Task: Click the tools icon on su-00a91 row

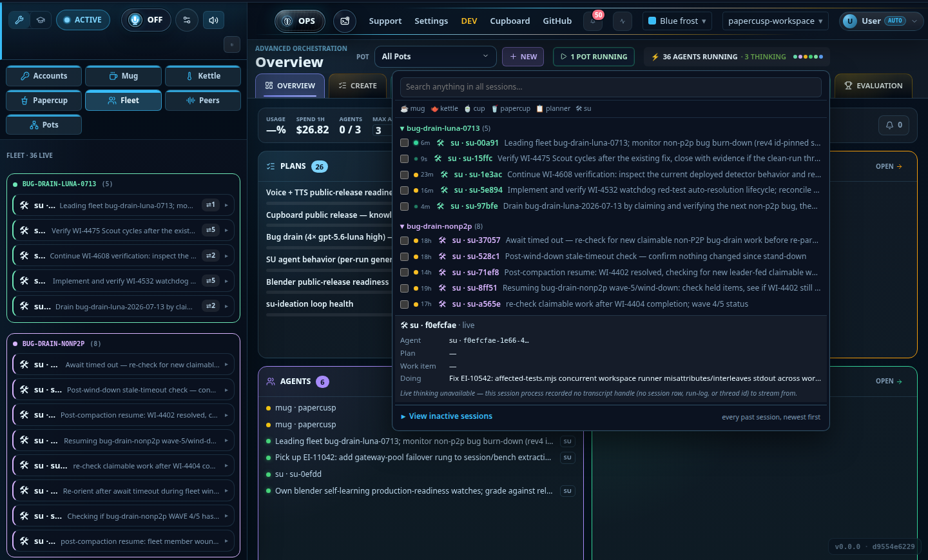Action: [x=440, y=143]
